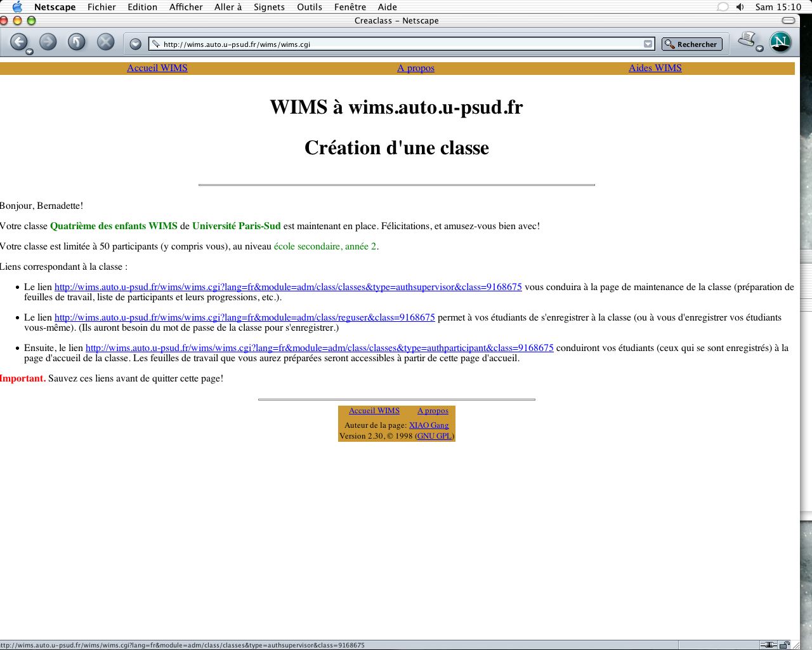The width and height of the screenshot is (812, 650).
Task: Click the bookmark page icon in URL bar
Action: (155, 44)
